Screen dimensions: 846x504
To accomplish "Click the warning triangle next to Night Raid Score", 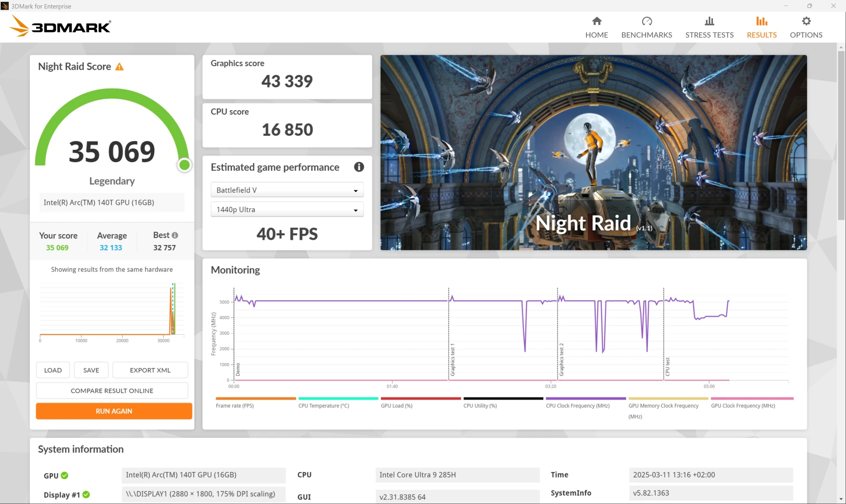I will (119, 67).
